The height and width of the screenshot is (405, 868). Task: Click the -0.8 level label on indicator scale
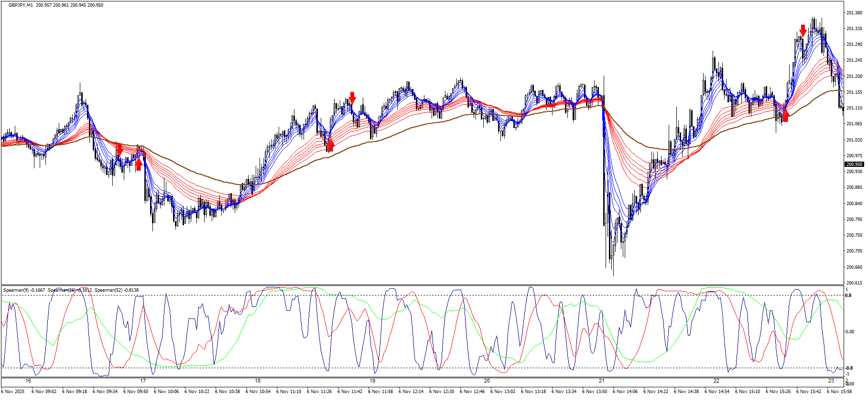(x=849, y=368)
